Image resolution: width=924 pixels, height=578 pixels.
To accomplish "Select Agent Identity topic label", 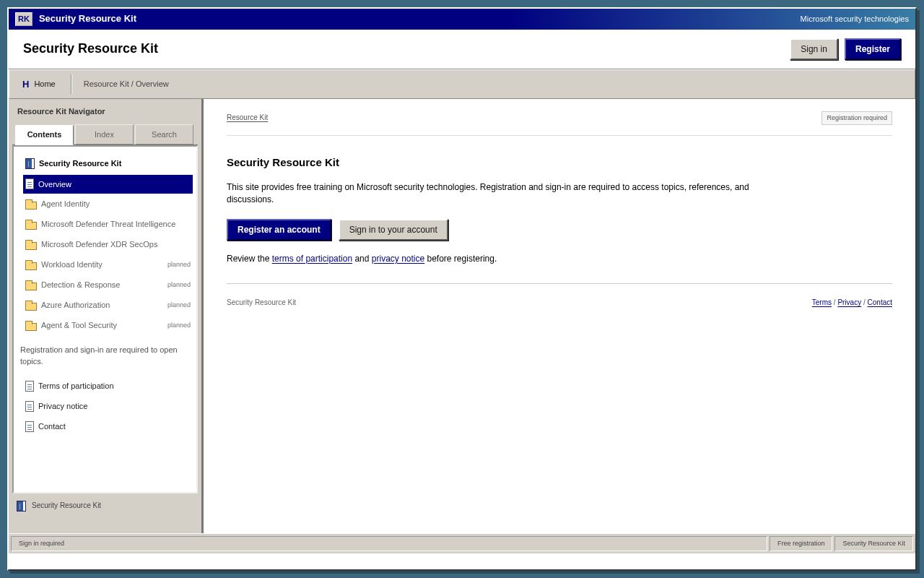I will (x=65, y=204).
